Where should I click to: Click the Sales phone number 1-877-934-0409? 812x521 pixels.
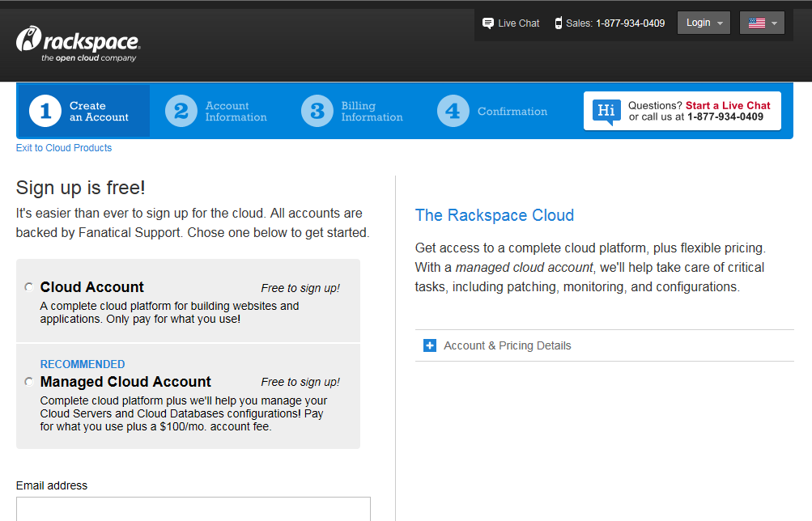point(630,23)
